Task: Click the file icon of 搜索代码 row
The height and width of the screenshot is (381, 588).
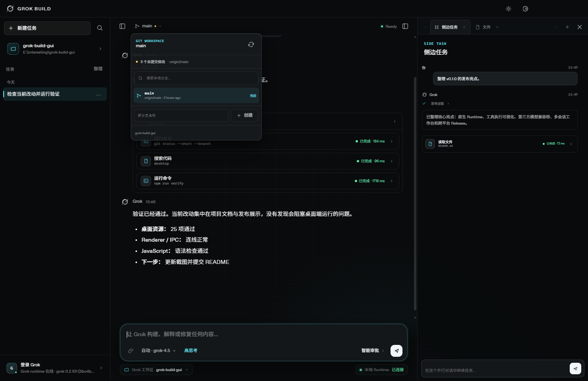Action: click(146, 161)
